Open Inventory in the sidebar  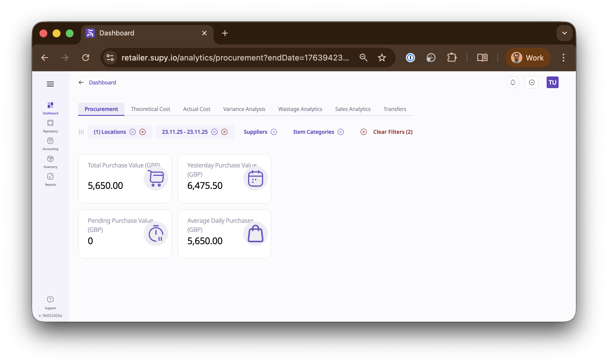50,162
